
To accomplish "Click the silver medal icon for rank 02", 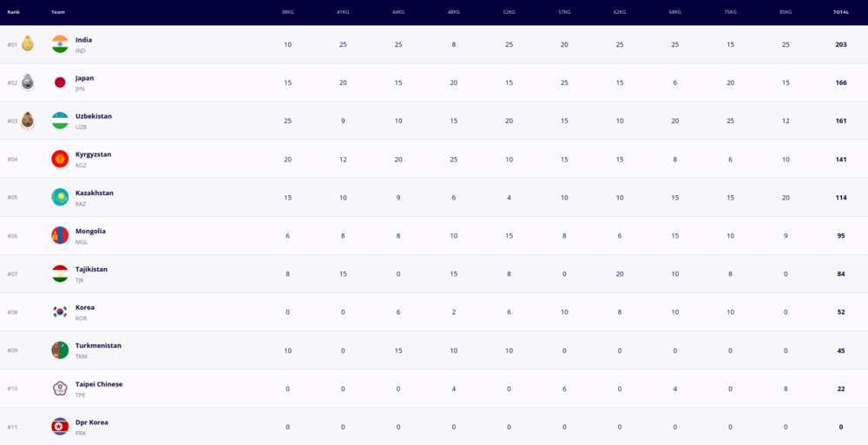I will 27,82.
